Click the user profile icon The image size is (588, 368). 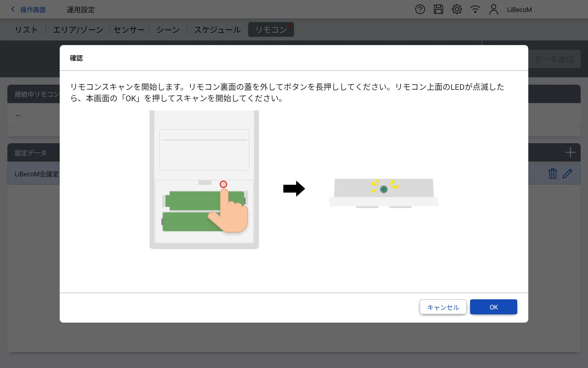(493, 10)
